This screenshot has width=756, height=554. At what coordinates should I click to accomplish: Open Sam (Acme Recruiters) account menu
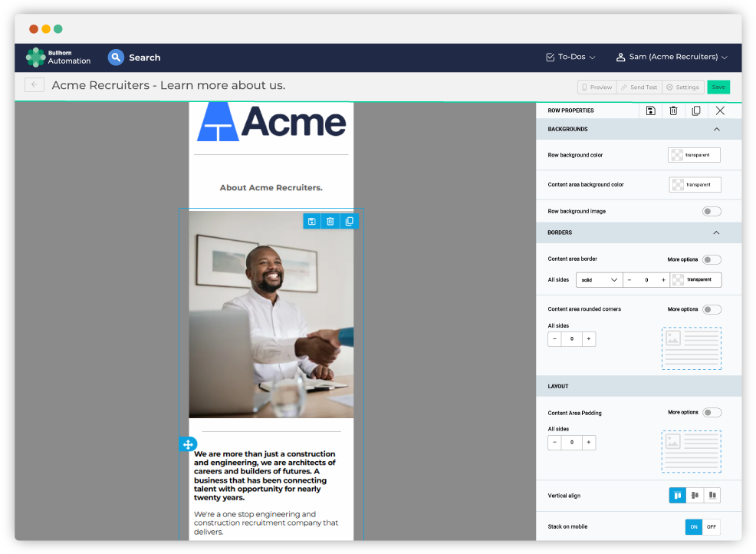pyautogui.click(x=672, y=57)
